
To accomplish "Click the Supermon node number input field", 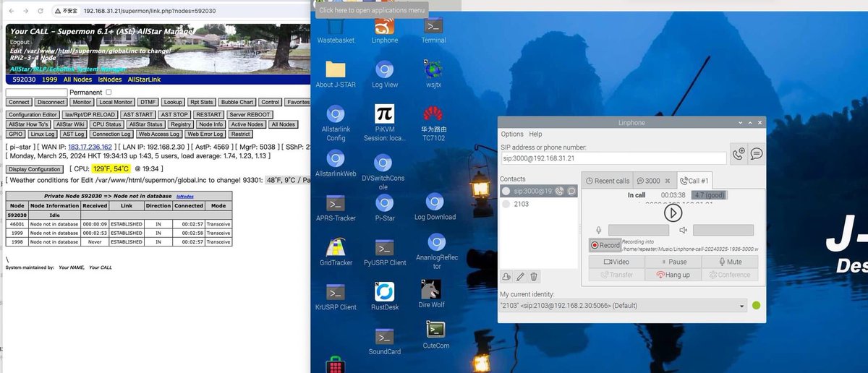I will click(36, 93).
